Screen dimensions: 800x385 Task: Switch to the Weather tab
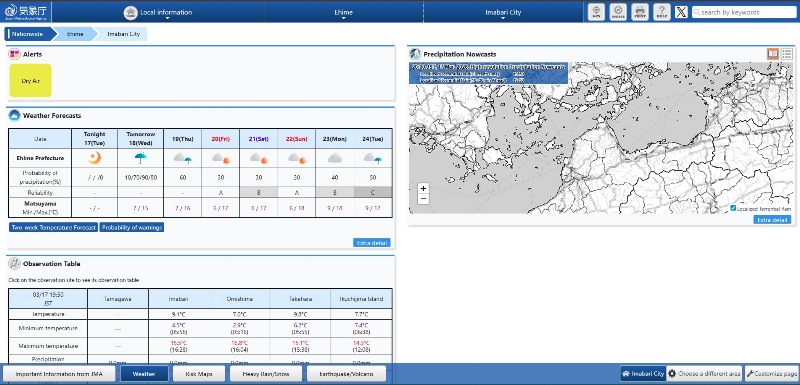click(x=144, y=374)
